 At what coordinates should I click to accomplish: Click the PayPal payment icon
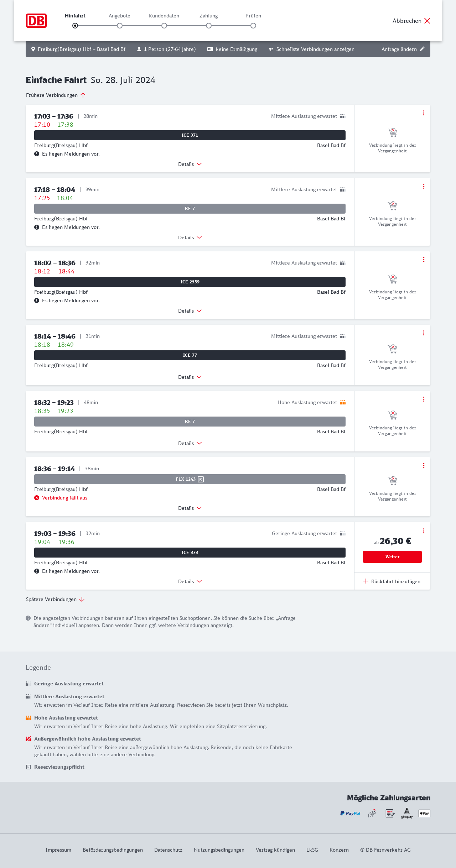[x=350, y=813]
